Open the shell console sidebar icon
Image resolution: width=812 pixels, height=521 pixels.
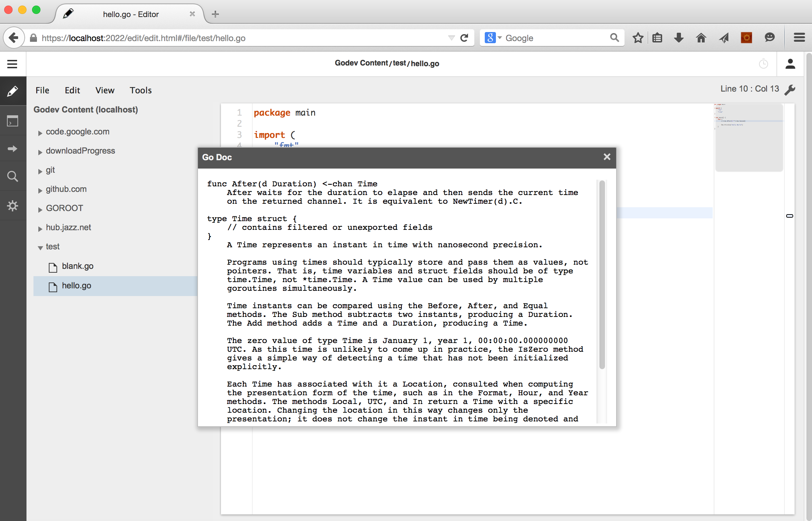click(x=13, y=121)
